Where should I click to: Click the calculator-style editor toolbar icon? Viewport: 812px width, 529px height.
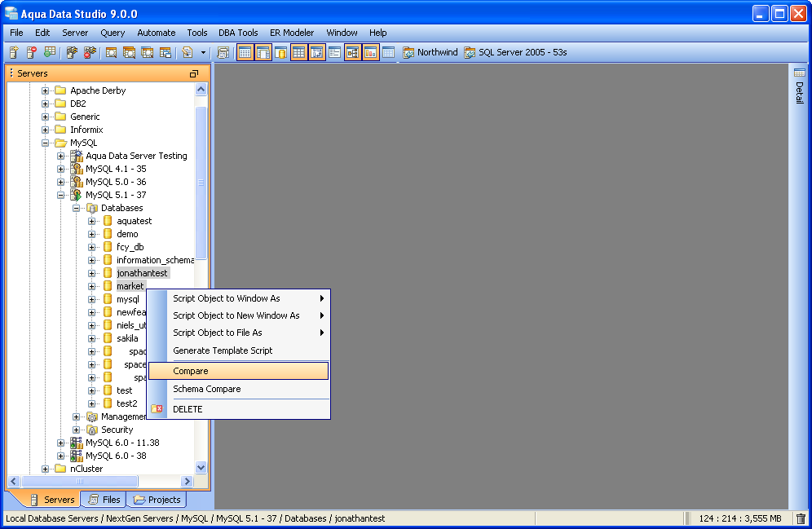(223, 52)
